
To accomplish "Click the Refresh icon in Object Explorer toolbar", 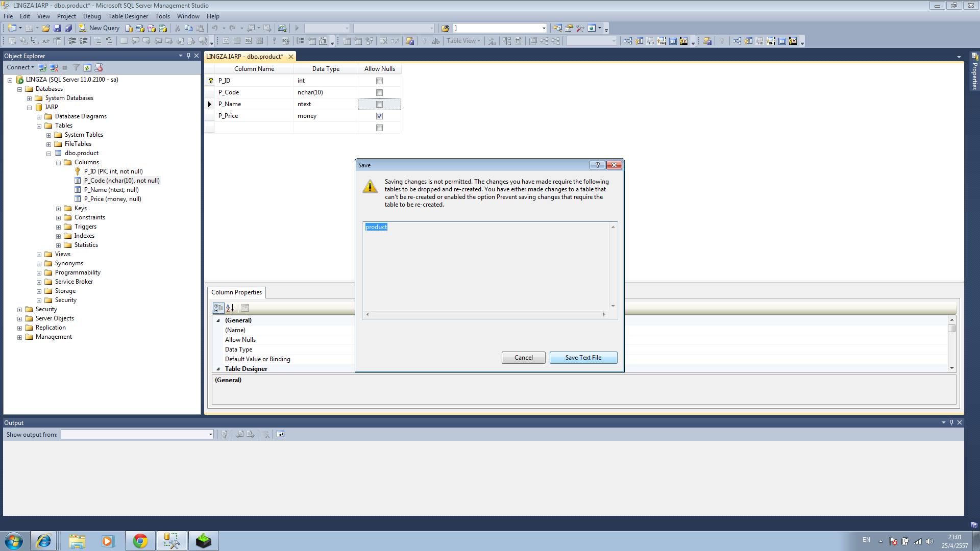I will [87, 67].
